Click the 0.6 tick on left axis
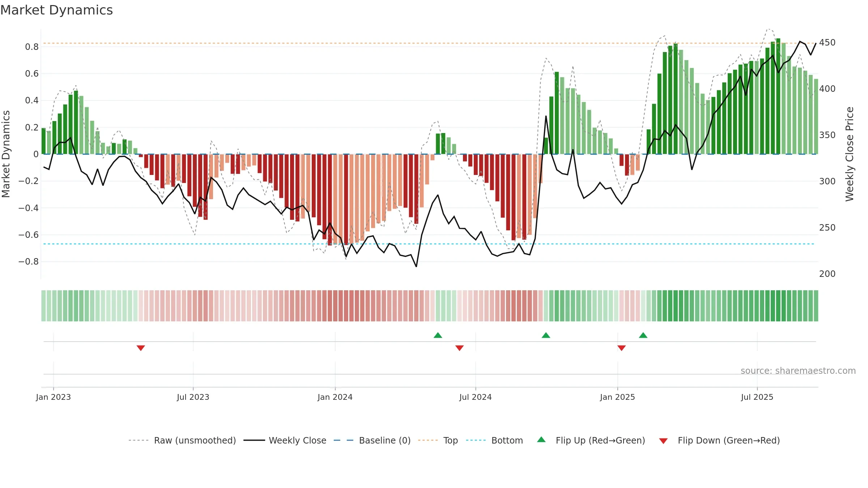868x488 pixels. (x=32, y=74)
